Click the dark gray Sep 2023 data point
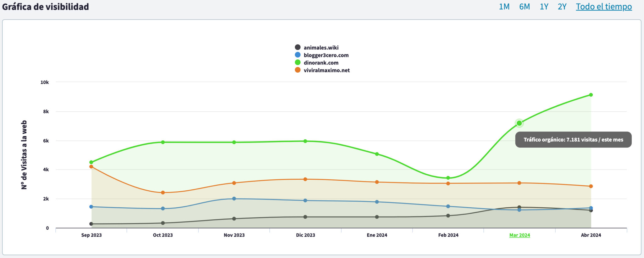The width and height of the screenshot is (644, 258). 91,224
